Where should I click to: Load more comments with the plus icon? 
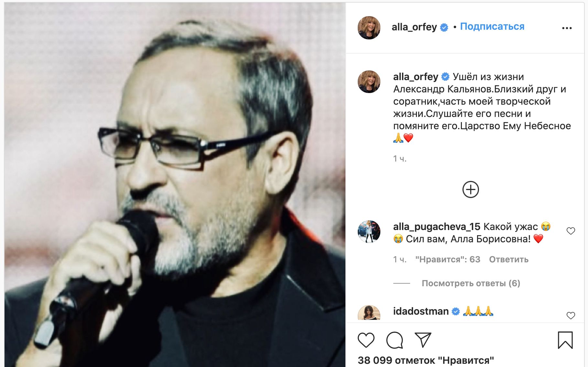(471, 190)
